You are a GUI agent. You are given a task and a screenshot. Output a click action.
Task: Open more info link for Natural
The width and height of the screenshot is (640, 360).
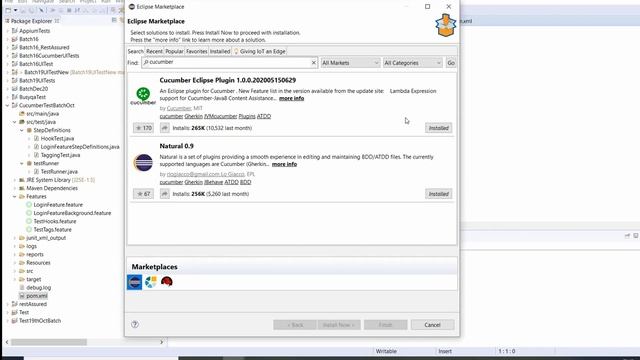click(284, 164)
